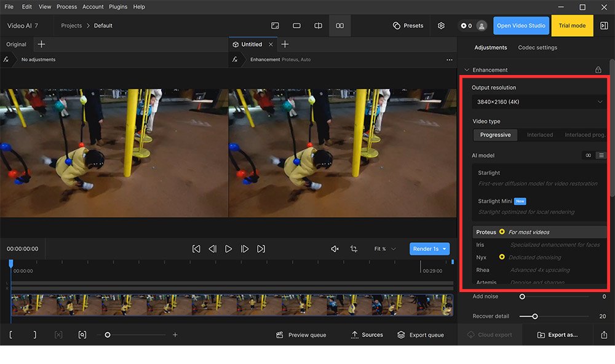The image size is (615, 364).
Task: Select Progressive video type
Action: 495,135
